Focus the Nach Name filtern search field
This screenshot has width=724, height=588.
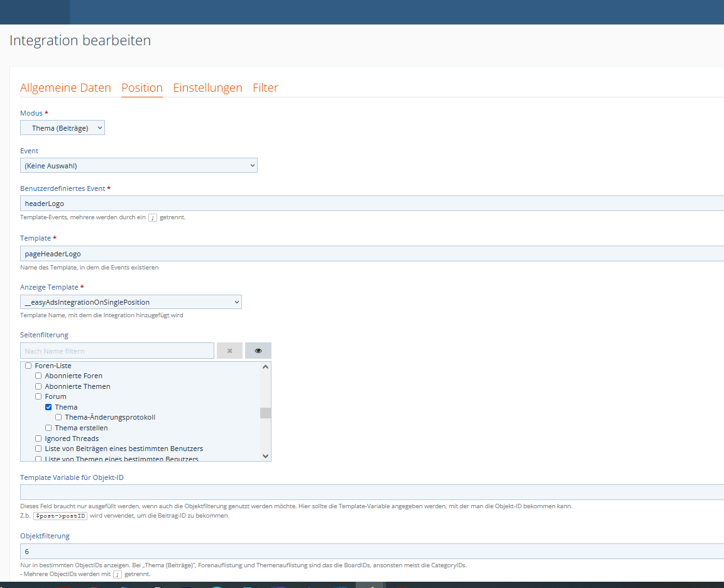pos(117,351)
